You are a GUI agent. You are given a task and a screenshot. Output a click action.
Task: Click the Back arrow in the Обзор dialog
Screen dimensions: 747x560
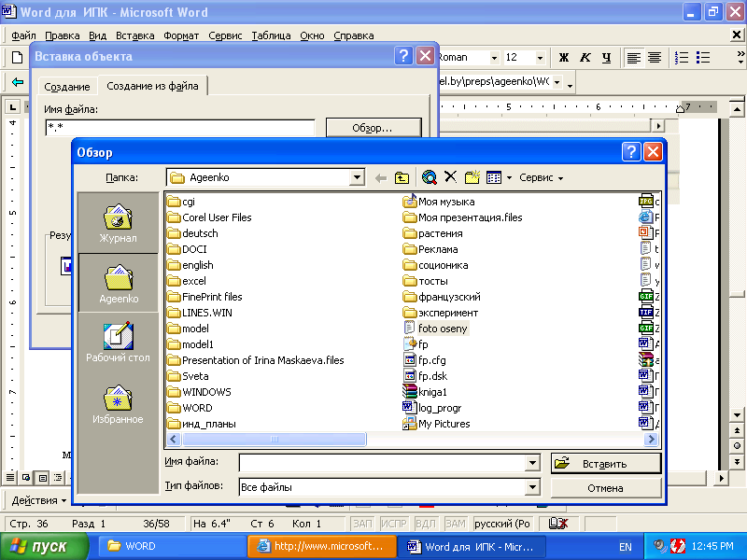381,178
